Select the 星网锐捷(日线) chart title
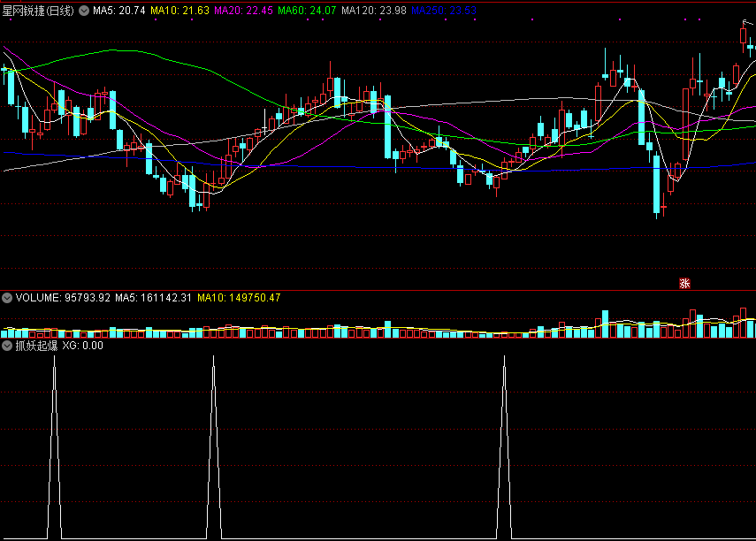This screenshot has height=541, width=756. tap(38, 11)
